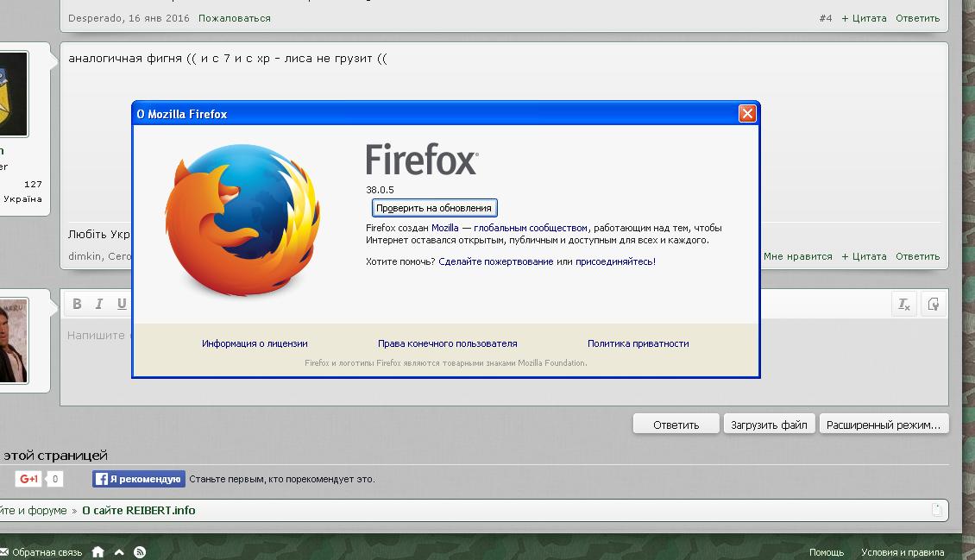Open the глобальным сообществом link

530,228
